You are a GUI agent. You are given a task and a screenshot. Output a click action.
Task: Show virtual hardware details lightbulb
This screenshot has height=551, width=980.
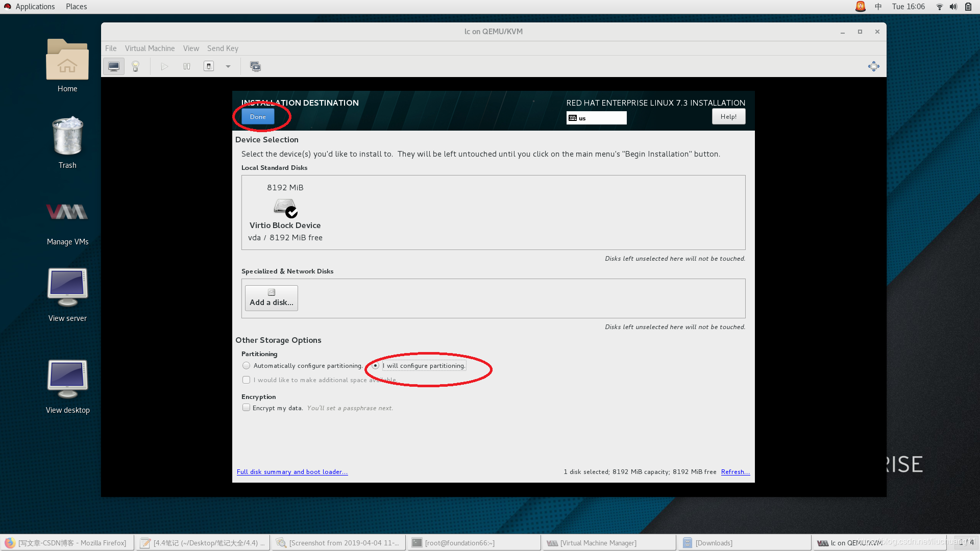(x=136, y=66)
